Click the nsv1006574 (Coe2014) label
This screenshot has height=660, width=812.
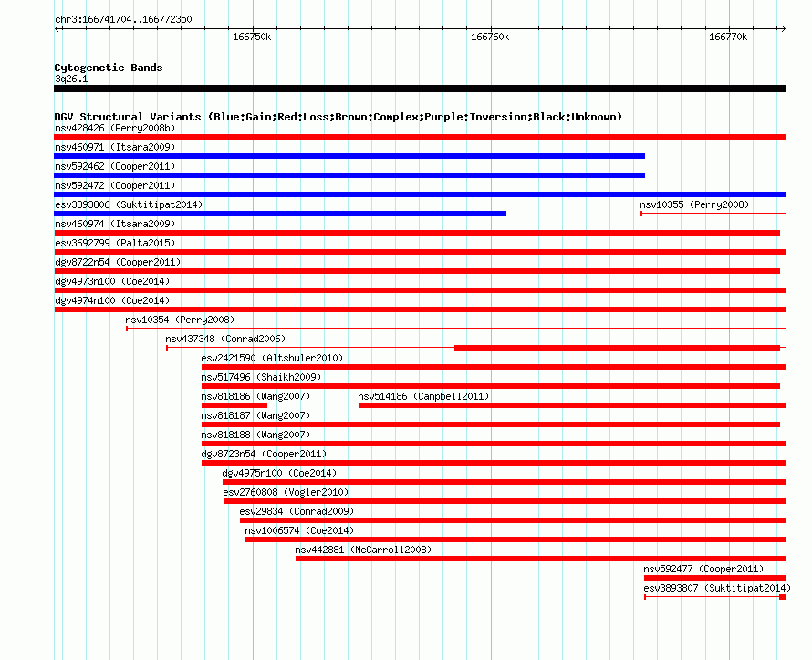tap(299, 530)
